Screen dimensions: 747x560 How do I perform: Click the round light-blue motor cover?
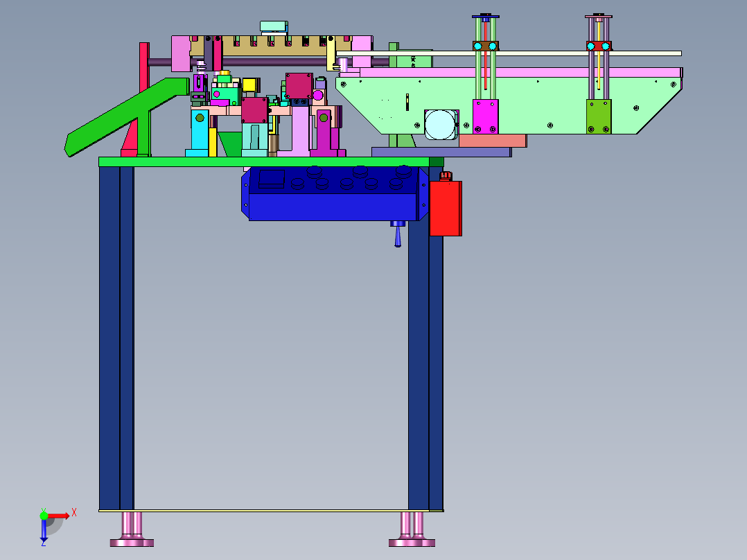pos(441,124)
